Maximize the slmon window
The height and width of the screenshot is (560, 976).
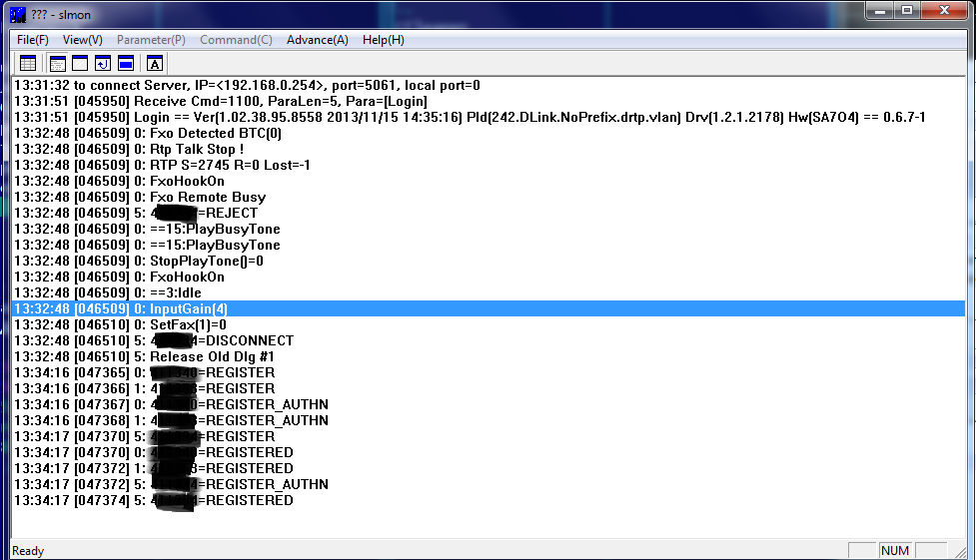[x=907, y=11]
